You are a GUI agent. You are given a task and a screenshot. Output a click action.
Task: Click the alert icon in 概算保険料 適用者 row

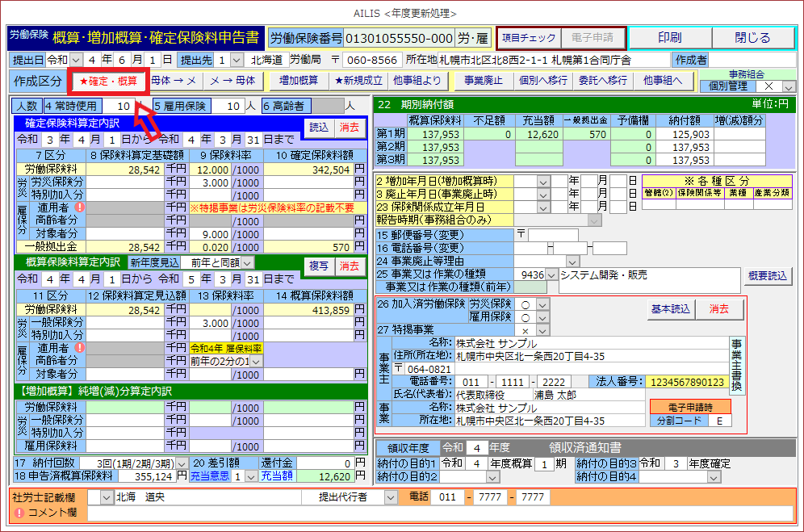point(81,348)
